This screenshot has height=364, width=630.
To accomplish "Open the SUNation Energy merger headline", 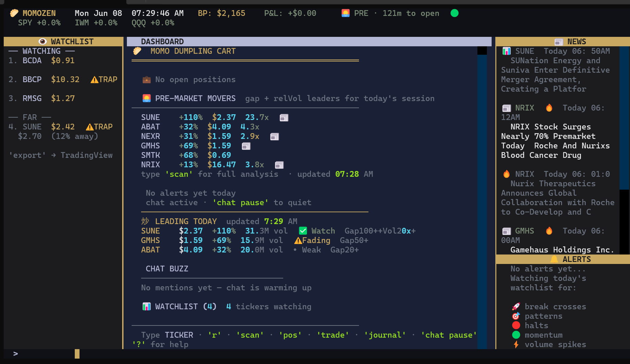I will click(x=556, y=75).
